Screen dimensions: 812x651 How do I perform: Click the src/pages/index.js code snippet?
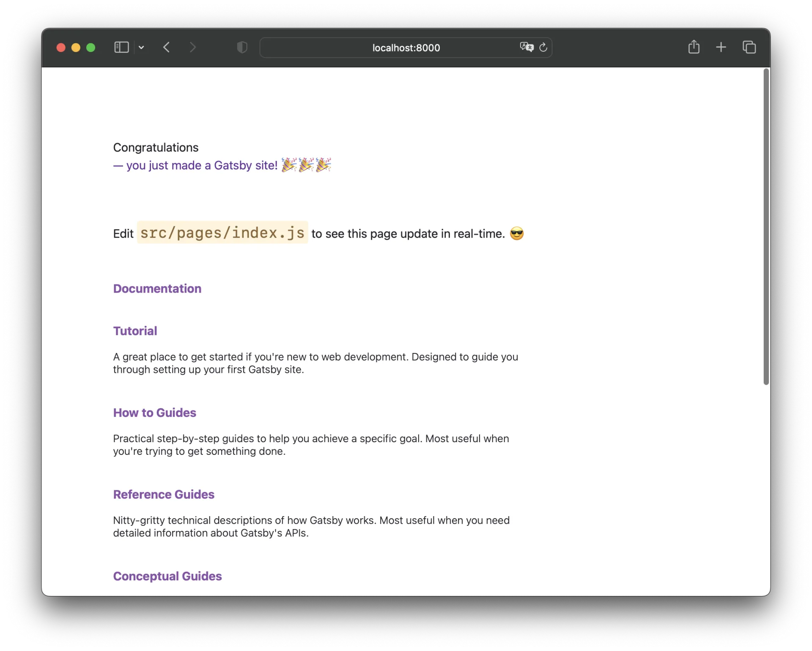point(222,233)
